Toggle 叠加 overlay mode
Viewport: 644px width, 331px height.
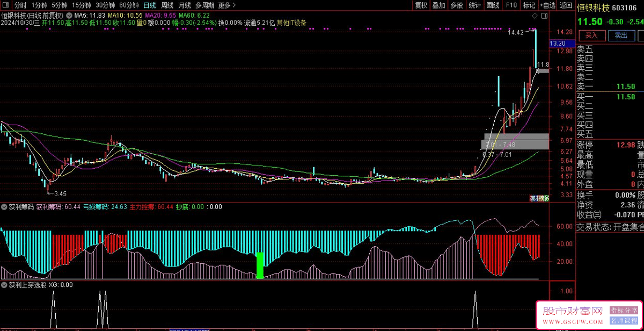click(x=438, y=5)
